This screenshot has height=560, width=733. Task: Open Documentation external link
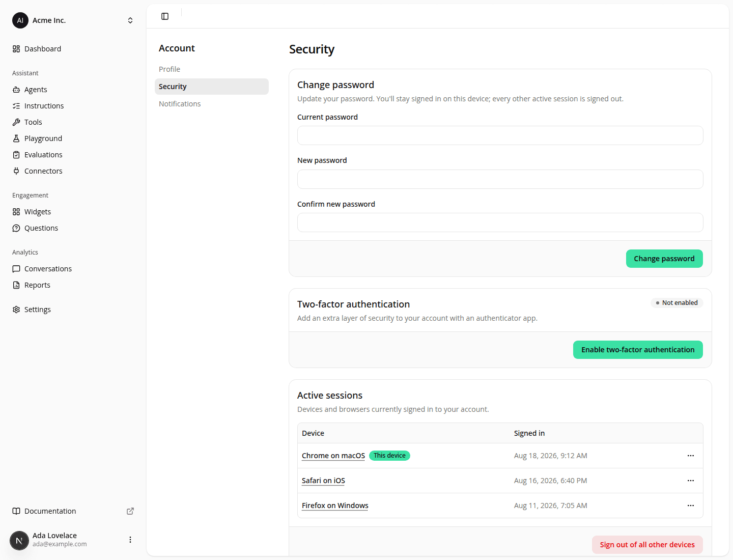[73, 511]
